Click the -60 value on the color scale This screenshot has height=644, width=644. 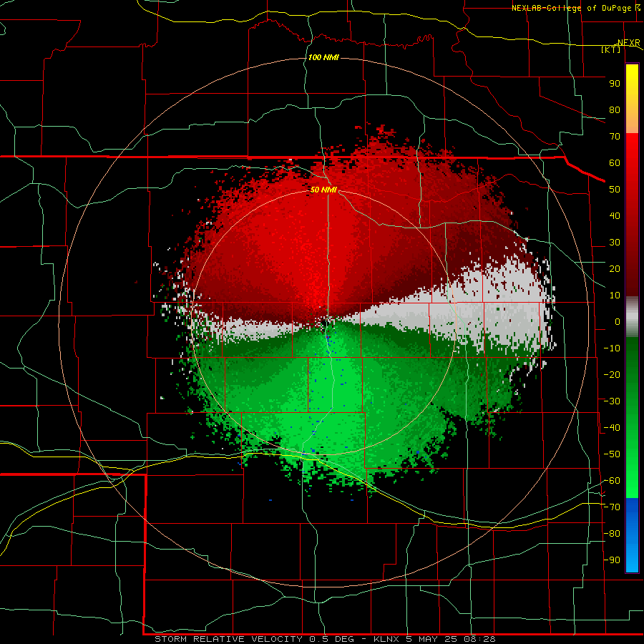[612, 481]
